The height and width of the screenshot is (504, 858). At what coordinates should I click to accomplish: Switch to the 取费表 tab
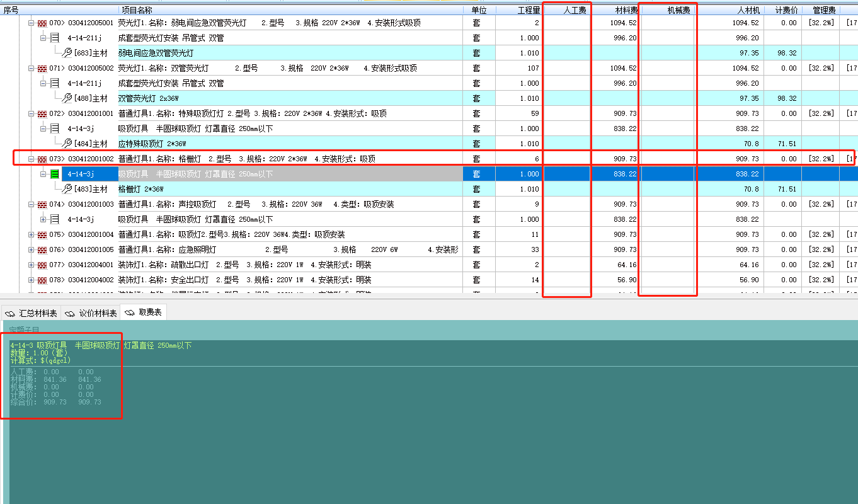pyautogui.click(x=144, y=312)
